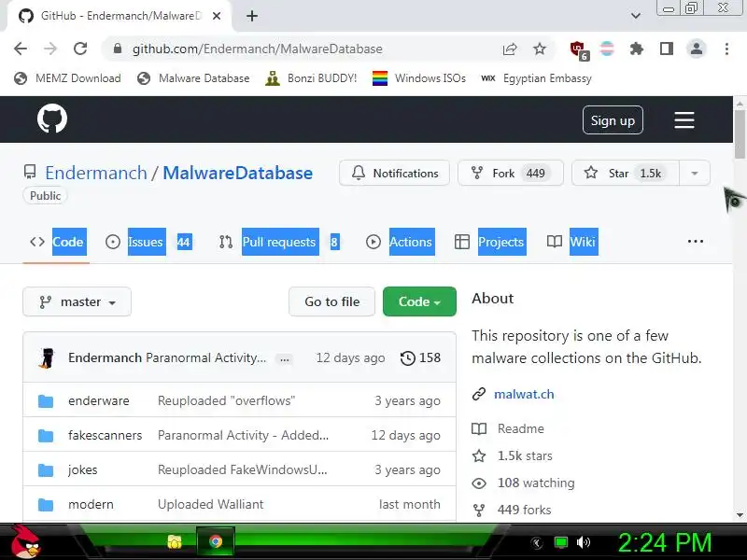The width and height of the screenshot is (747, 560).
Task: Open the master branch dropdown
Action: [x=77, y=301]
